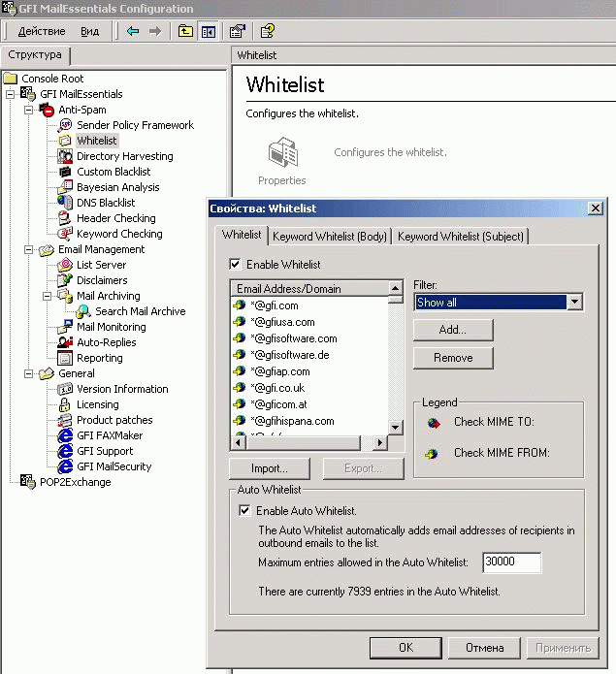This screenshot has width=616, height=674.
Task: Click the Отмена button
Action: tap(484, 648)
